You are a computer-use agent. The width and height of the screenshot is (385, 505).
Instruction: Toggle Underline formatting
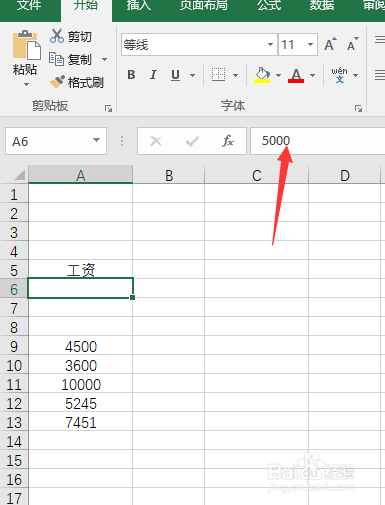pyautogui.click(x=175, y=75)
